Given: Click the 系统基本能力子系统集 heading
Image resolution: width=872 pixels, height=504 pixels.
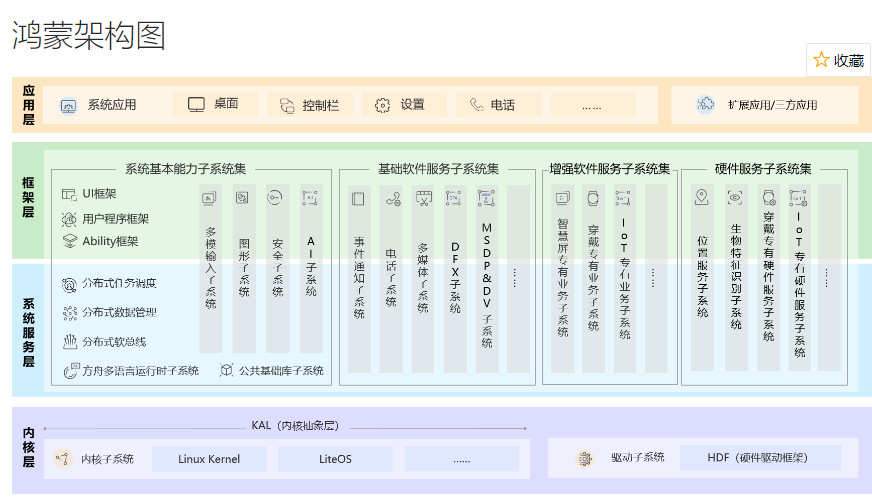Looking at the screenshot, I should pyautogui.click(x=185, y=169).
